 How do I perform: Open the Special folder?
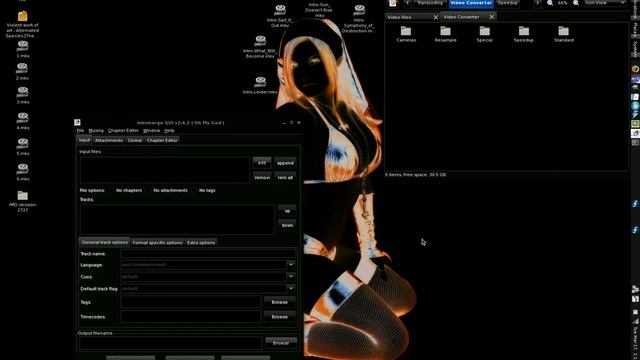click(484, 34)
